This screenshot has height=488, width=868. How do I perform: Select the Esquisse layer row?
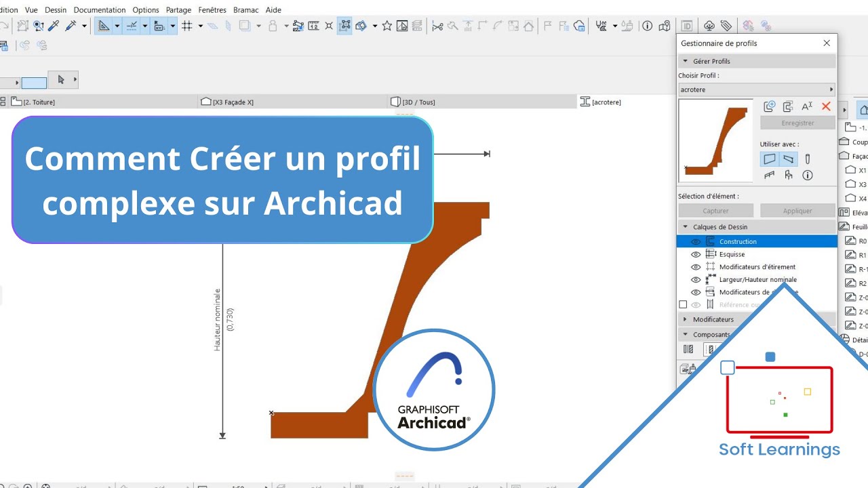[757, 254]
